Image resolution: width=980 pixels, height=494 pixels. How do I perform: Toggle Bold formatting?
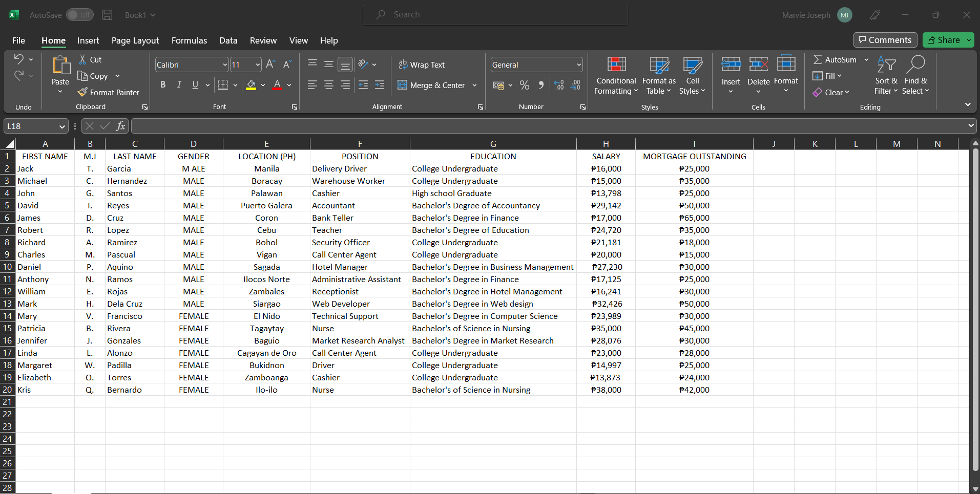(163, 85)
